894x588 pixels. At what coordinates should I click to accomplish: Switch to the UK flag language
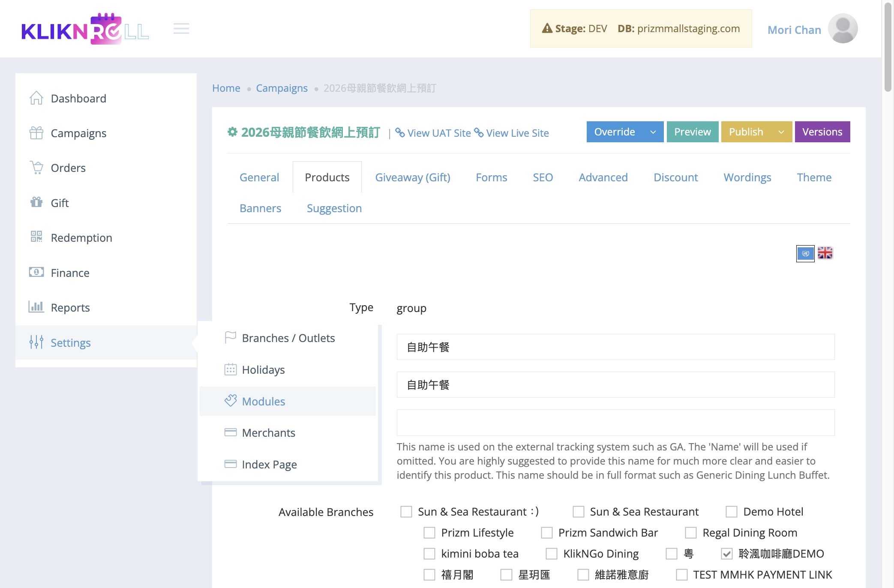825,253
